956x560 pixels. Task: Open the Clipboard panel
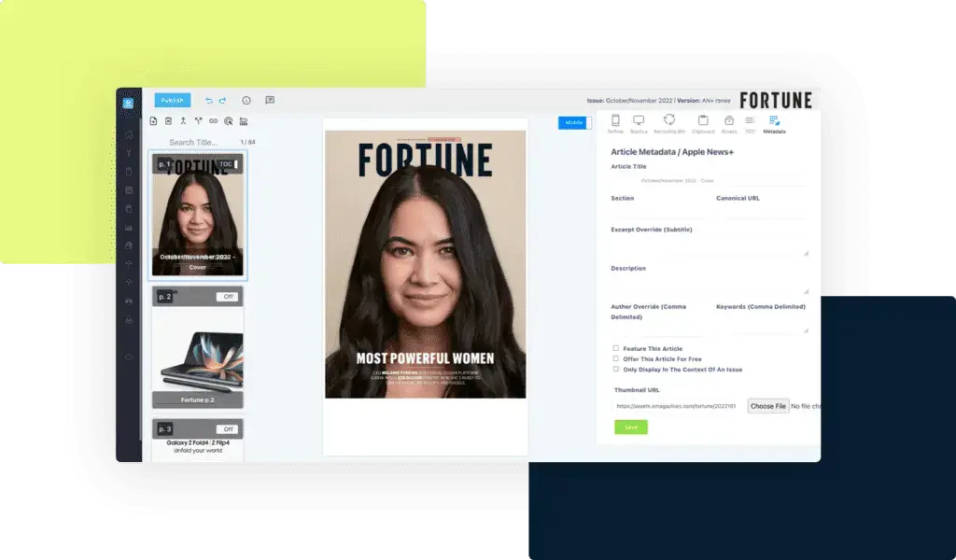703,124
